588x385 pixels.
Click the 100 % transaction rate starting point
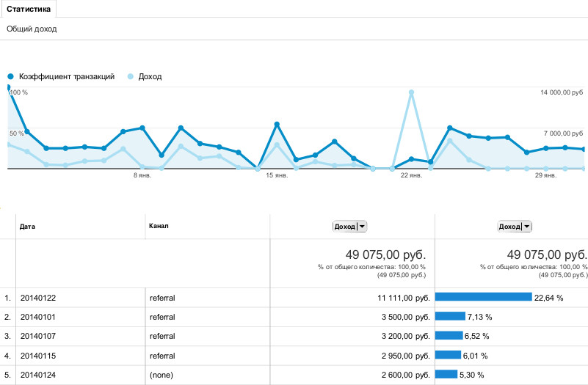tap(8, 87)
